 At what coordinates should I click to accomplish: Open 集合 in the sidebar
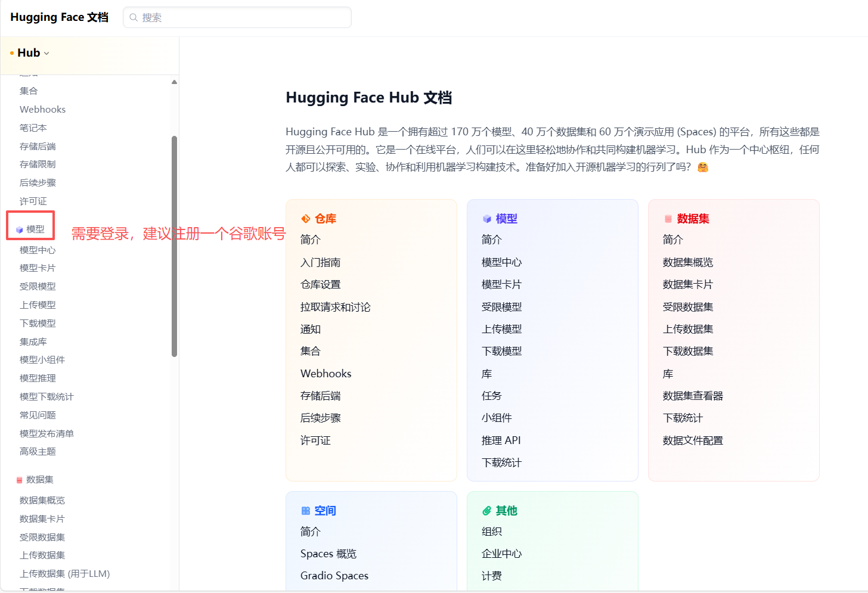pos(29,91)
